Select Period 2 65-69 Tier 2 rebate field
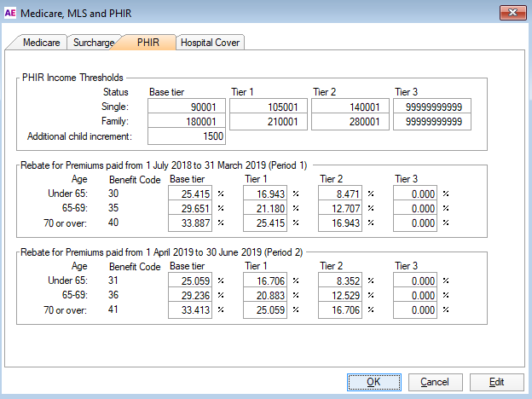The width and height of the screenshot is (532, 399). 342,296
